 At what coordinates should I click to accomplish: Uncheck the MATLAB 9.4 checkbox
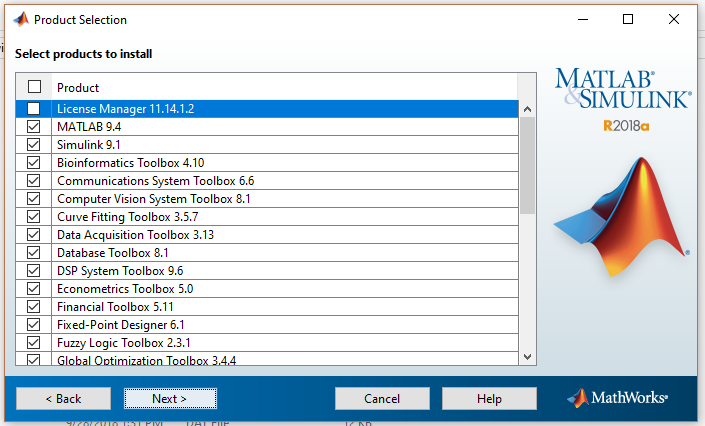pos(33,126)
